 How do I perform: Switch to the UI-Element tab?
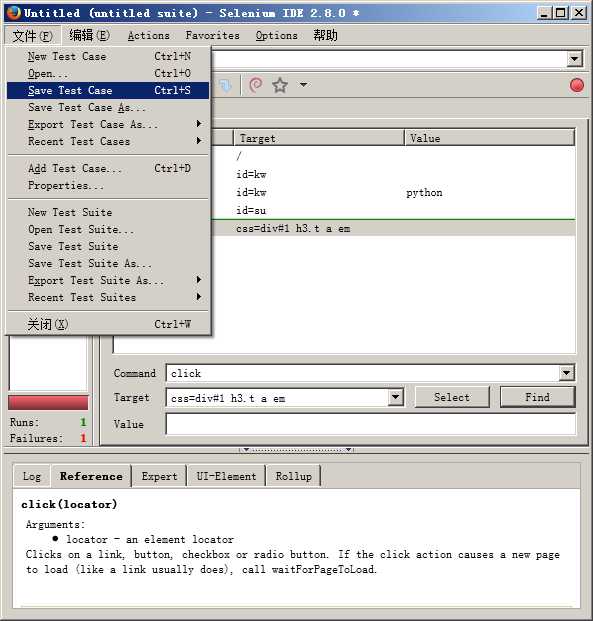click(226, 476)
